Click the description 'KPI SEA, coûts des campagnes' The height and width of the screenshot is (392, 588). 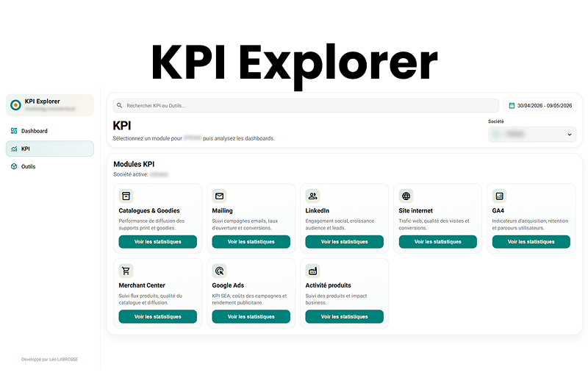click(x=249, y=299)
